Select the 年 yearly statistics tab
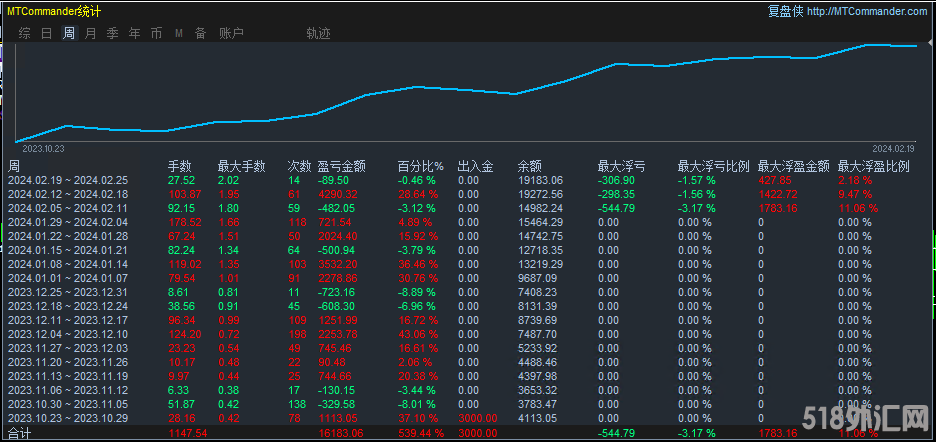This screenshot has width=936, height=442. coord(135,33)
